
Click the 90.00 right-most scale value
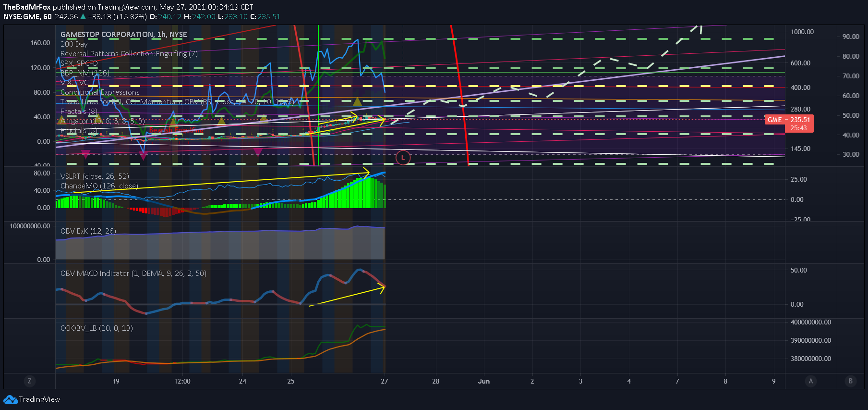pos(851,37)
